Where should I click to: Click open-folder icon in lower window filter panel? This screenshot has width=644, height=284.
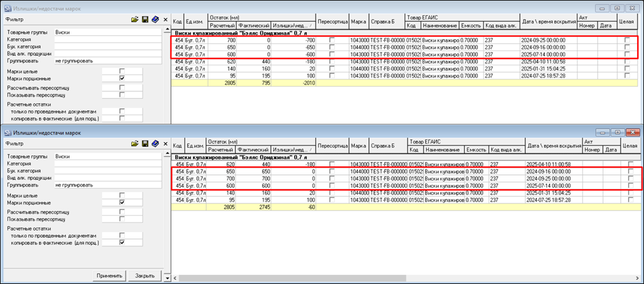135,143
